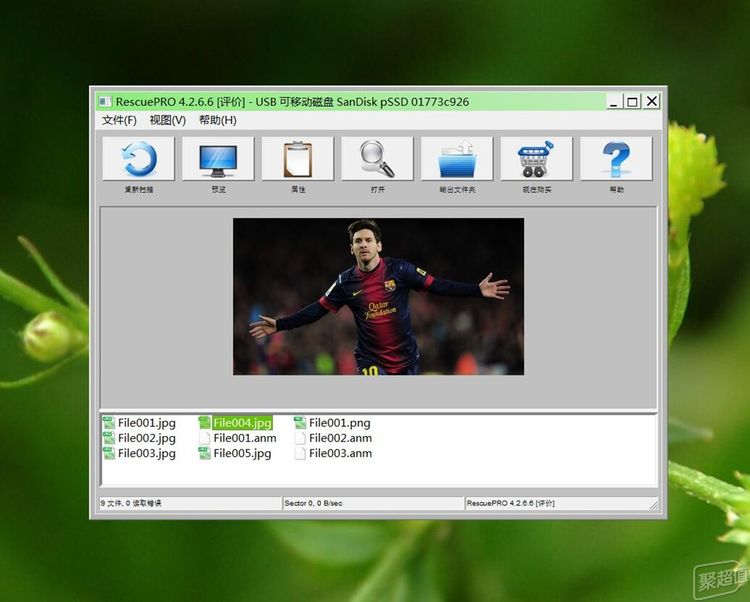Maximize the RescuePRO window
750x602 pixels.
pos(632,101)
